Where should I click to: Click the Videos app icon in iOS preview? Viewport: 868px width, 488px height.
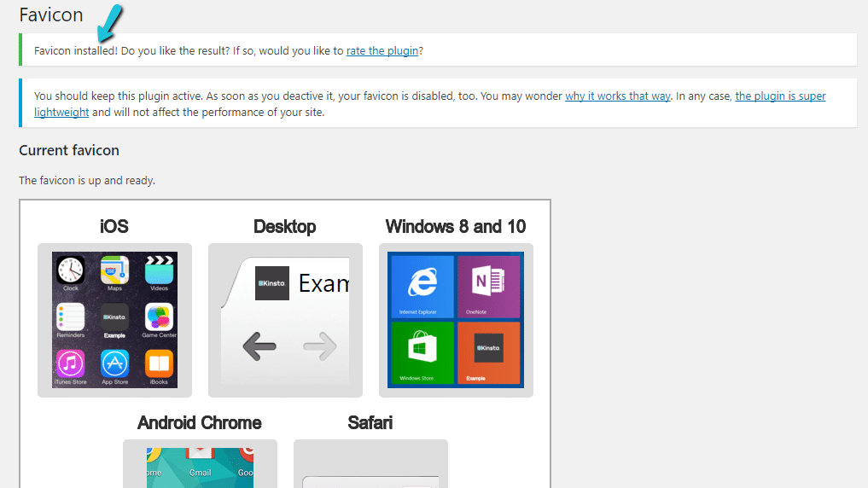(x=159, y=270)
